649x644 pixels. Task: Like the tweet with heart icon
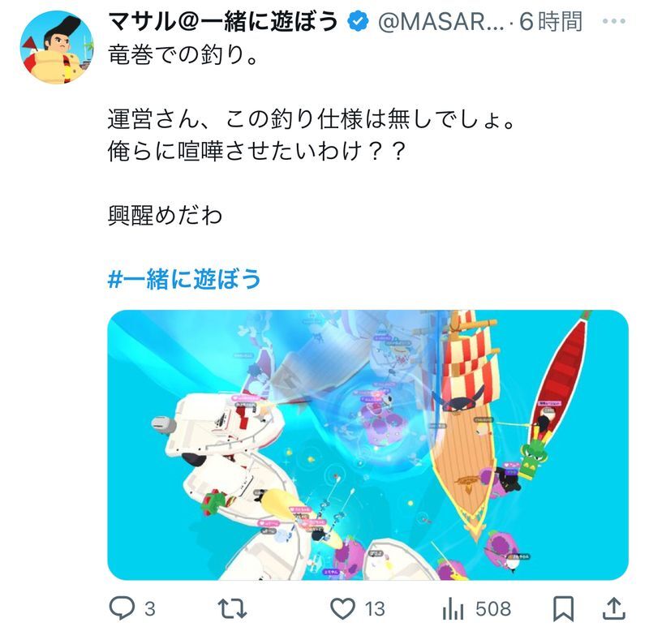[342, 609]
